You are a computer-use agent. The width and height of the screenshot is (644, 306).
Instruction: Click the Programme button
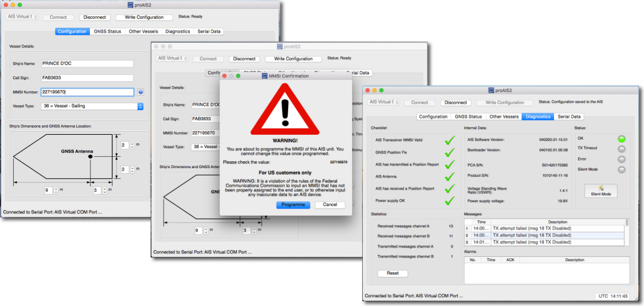[293, 205]
